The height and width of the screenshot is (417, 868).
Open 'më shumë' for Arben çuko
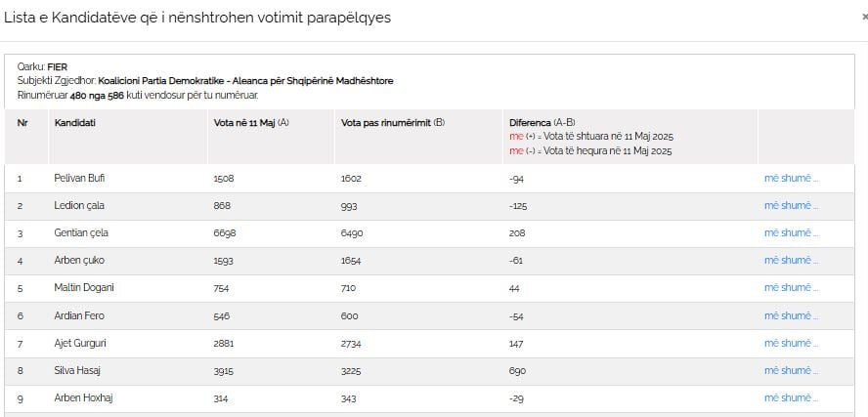tap(791, 261)
